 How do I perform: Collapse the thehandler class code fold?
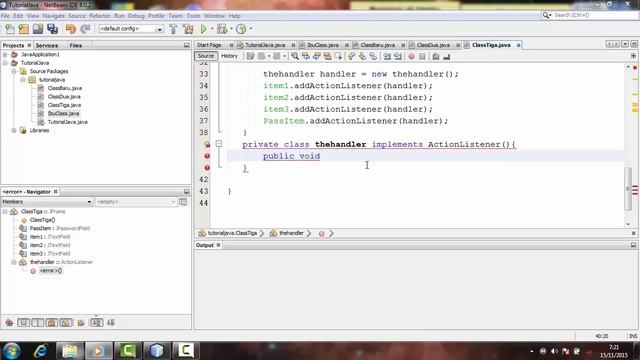point(219,144)
